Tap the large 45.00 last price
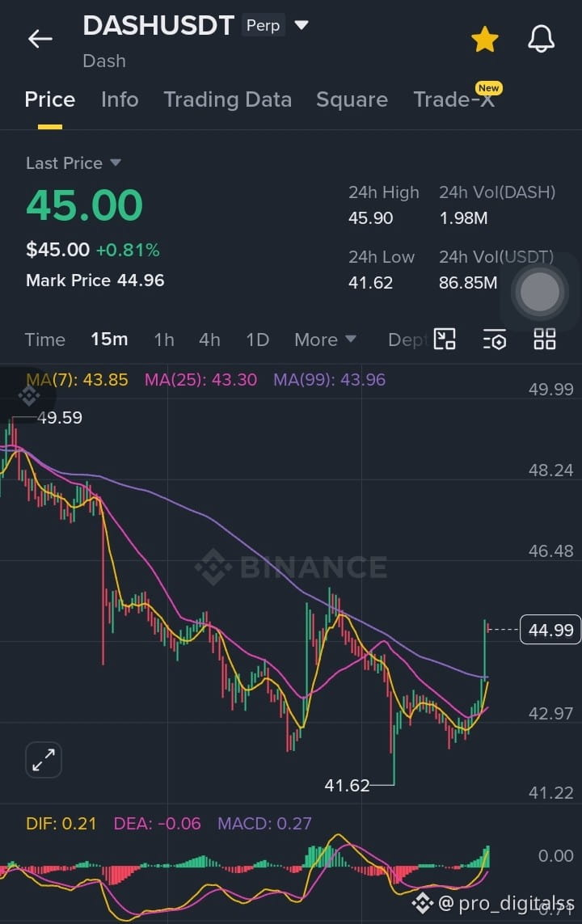The width and height of the screenshot is (582, 924). point(84,205)
